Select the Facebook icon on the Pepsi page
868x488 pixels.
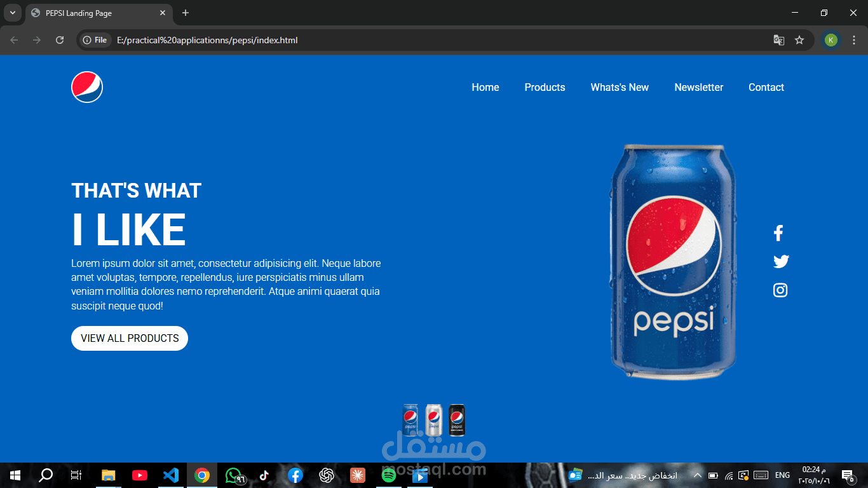[778, 233]
